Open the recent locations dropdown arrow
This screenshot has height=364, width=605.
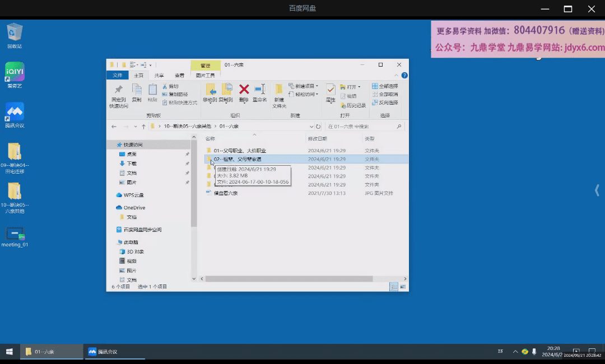(x=136, y=127)
